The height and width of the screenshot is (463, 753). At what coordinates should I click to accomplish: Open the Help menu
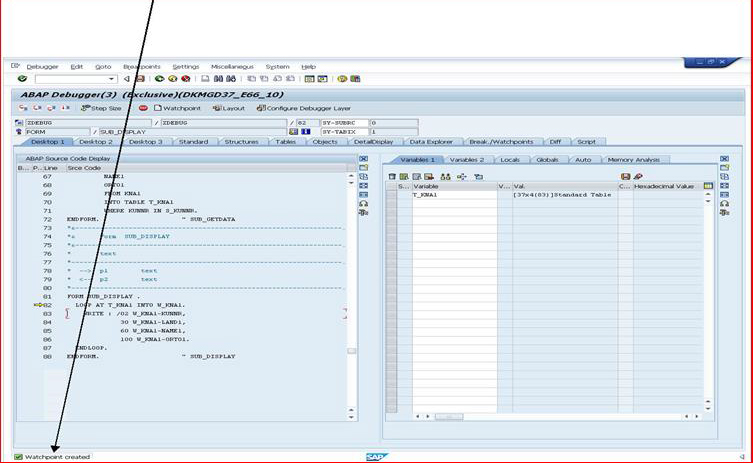(x=308, y=67)
